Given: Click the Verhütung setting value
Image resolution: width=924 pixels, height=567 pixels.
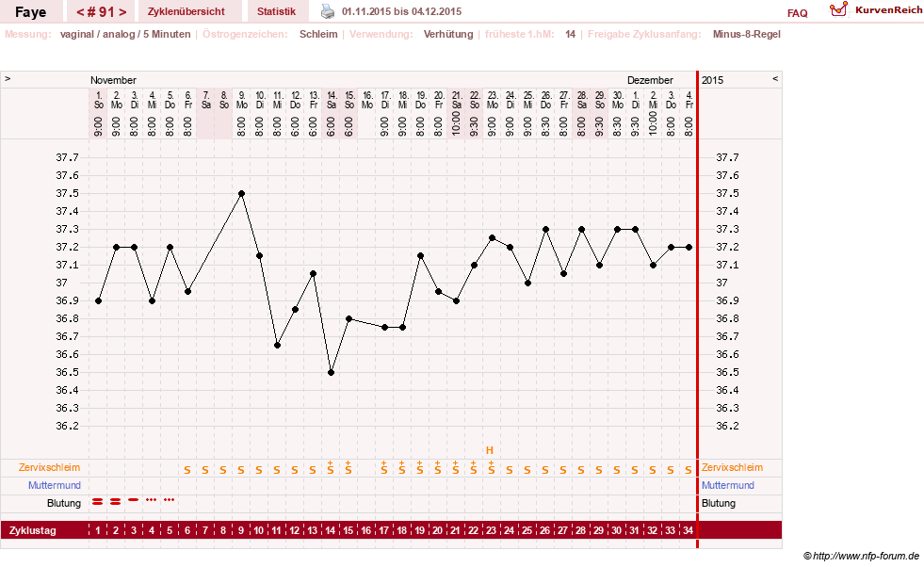Looking at the screenshot, I should tap(448, 34).
